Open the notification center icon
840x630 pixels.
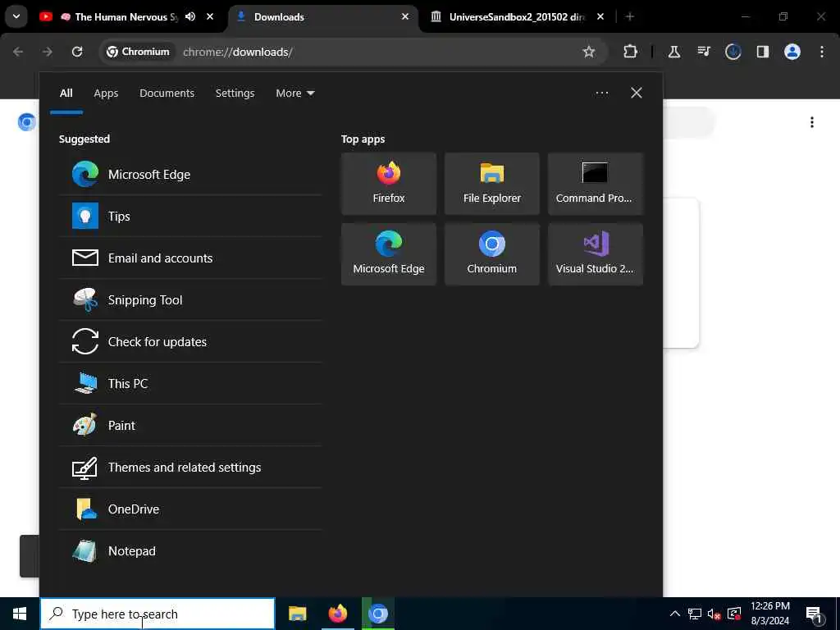click(x=815, y=614)
